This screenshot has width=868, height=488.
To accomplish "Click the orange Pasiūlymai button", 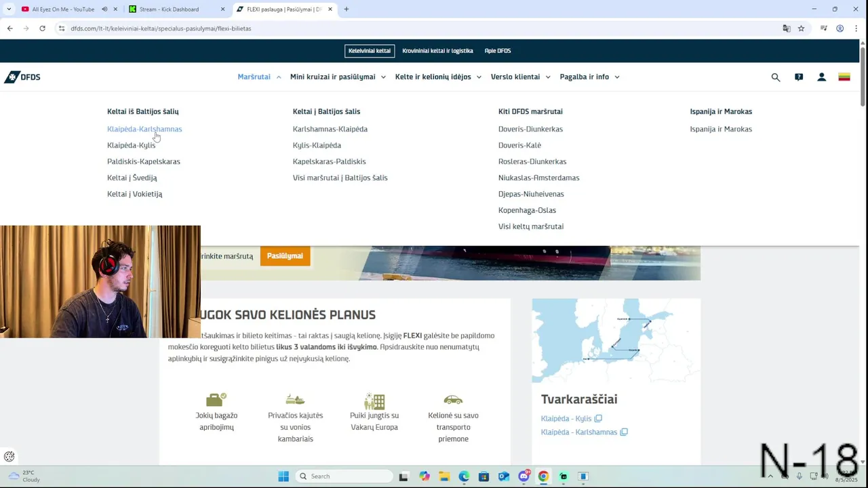I will point(285,256).
